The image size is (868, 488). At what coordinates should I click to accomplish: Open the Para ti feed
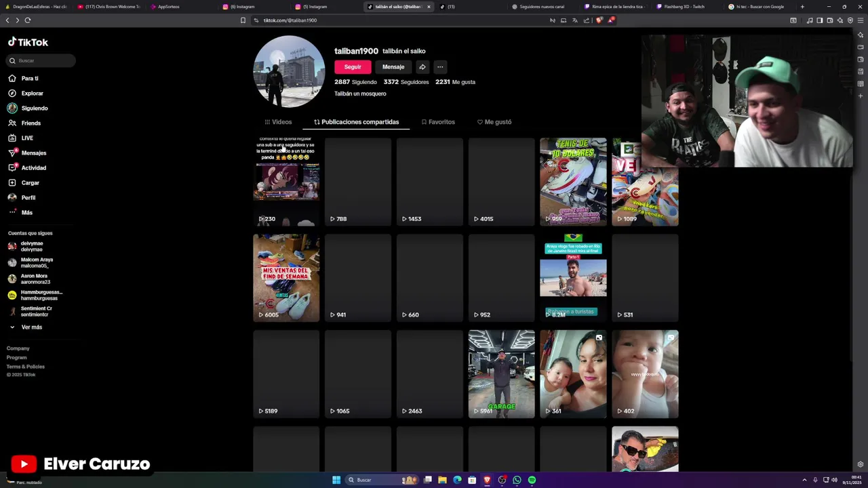pyautogui.click(x=24, y=79)
